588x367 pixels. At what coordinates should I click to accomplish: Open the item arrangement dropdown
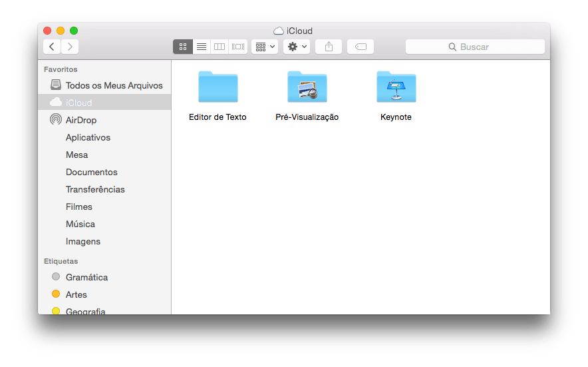(x=265, y=47)
